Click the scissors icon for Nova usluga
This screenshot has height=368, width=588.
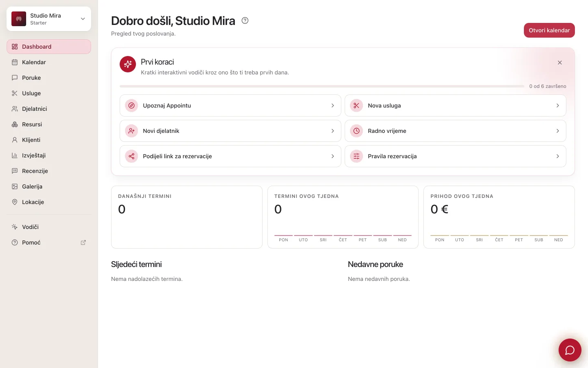356,105
